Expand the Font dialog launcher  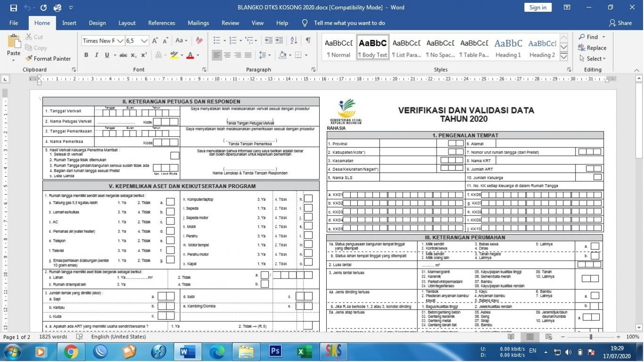204,70
